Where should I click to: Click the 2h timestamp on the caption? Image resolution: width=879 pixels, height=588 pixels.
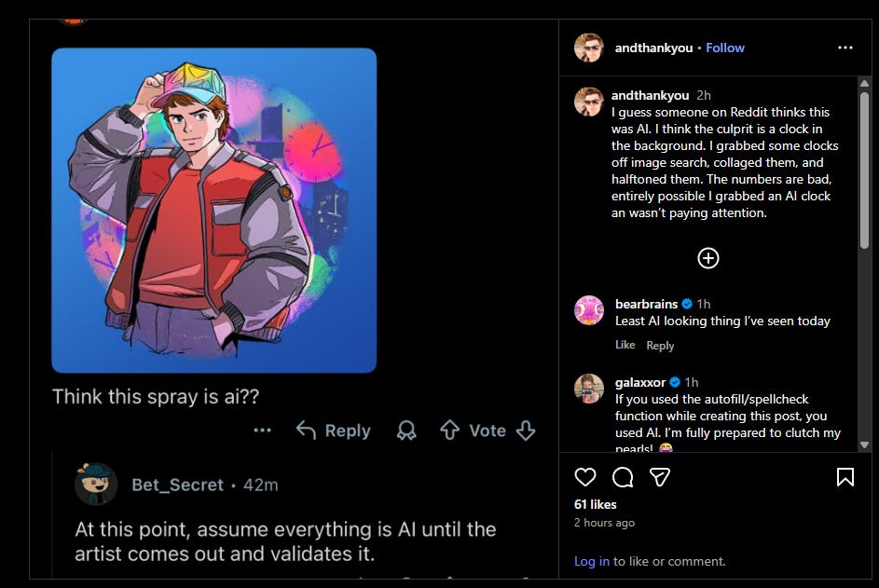(x=703, y=95)
